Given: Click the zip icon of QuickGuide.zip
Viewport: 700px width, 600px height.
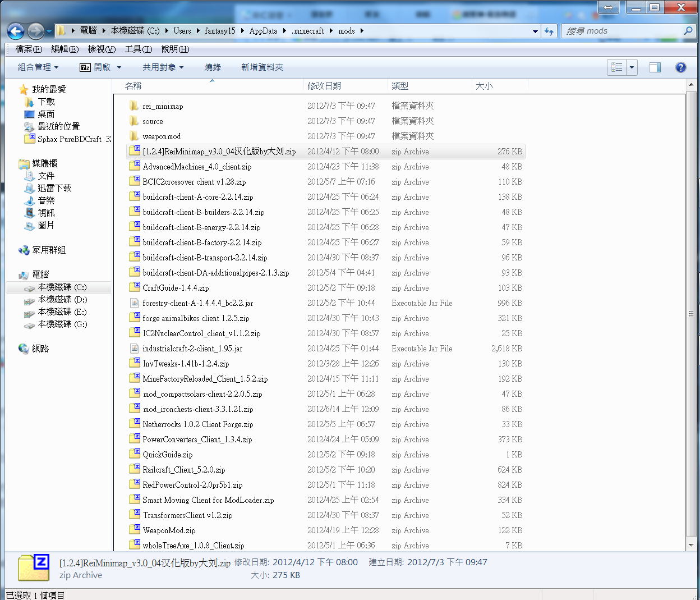Looking at the screenshot, I should [x=134, y=454].
